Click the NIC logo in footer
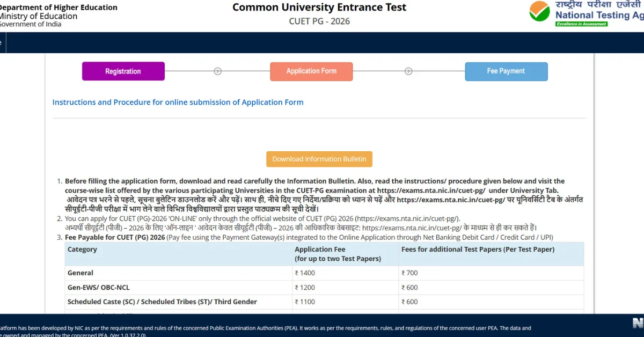The width and height of the screenshot is (644, 337). click(638, 323)
